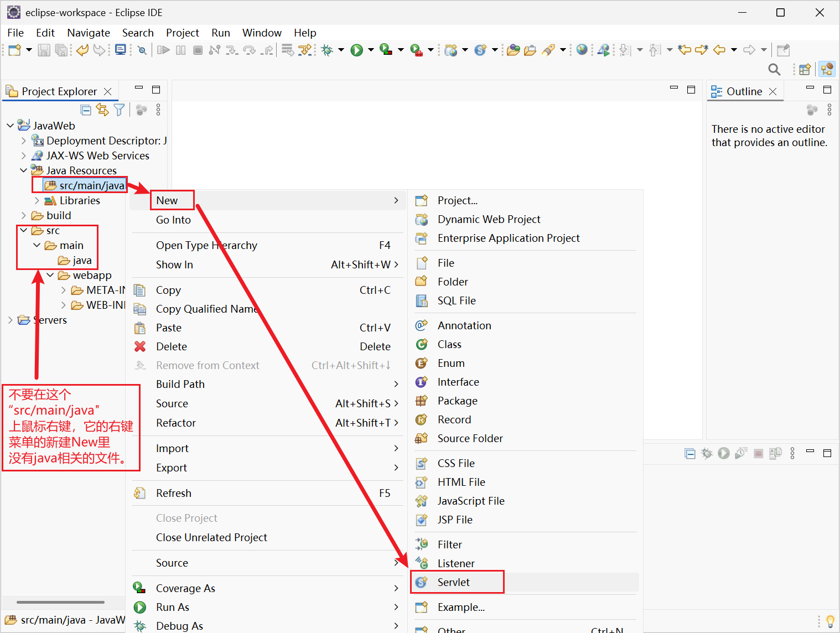This screenshot has width=840, height=633.
Task: Toggle Link with Editor in Project Explorer
Action: click(x=102, y=110)
